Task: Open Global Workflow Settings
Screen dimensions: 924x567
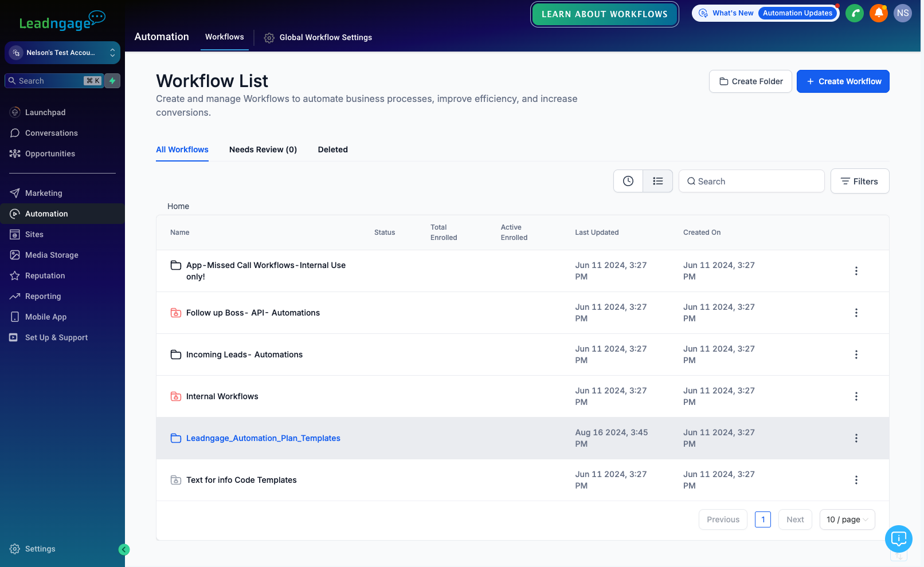Action: click(x=318, y=37)
